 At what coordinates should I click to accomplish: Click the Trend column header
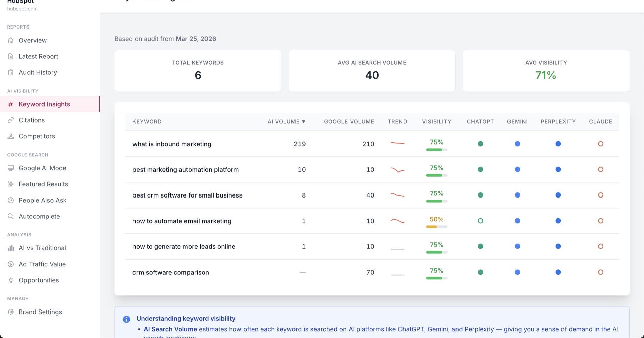click(x=397, y=122)
